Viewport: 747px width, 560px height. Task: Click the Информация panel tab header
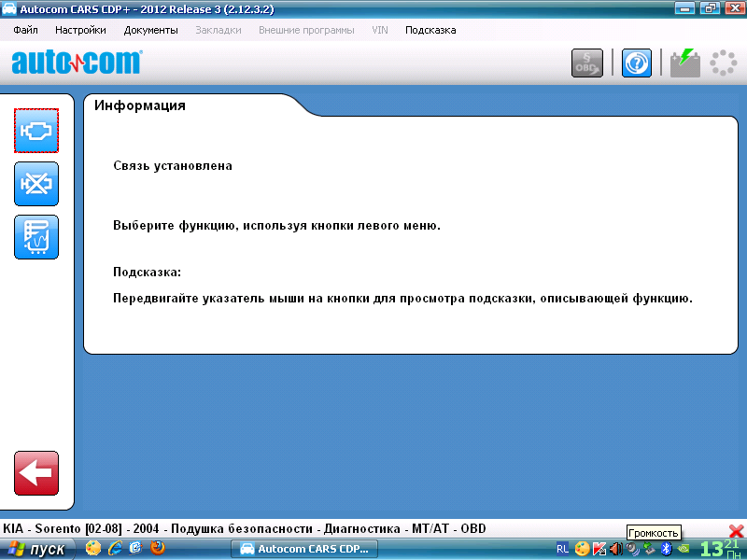(140, 105)
